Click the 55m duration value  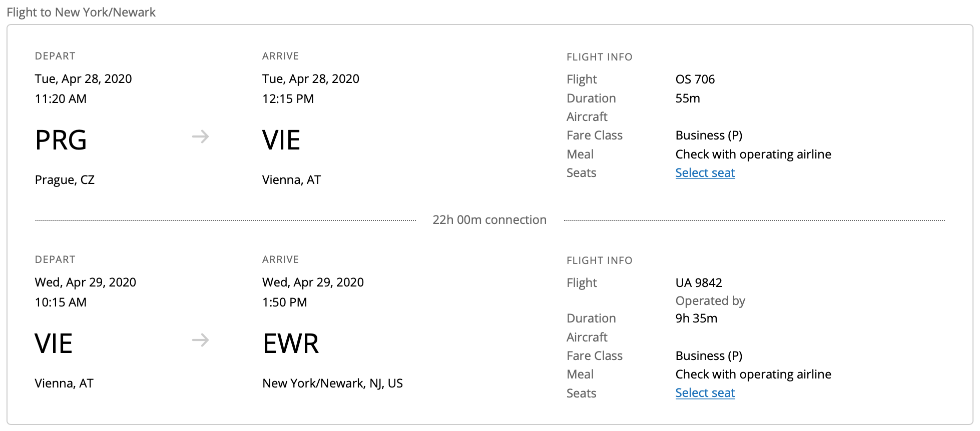pos(687,98)
